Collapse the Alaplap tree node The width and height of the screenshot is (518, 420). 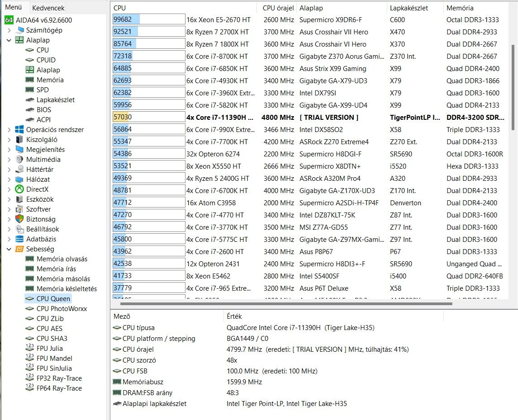pos(9,40)
